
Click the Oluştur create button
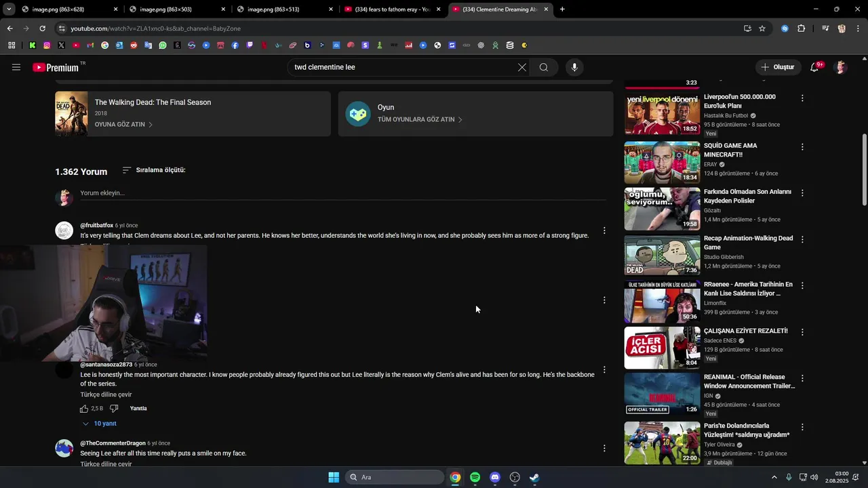[x=778, y=67]
